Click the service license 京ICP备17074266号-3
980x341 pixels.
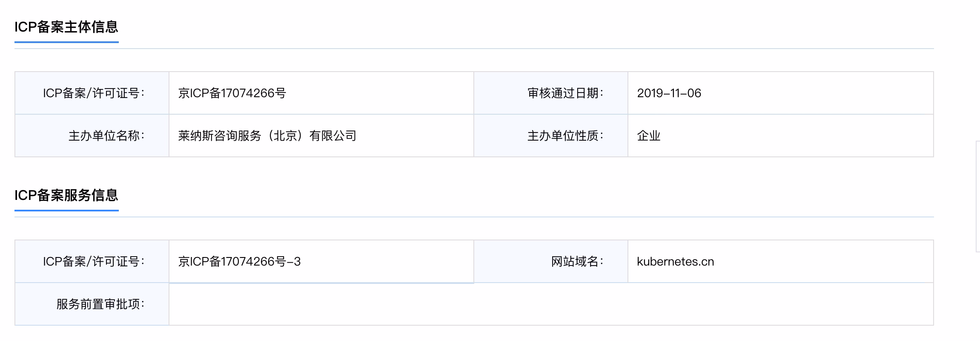coord(239,261)
